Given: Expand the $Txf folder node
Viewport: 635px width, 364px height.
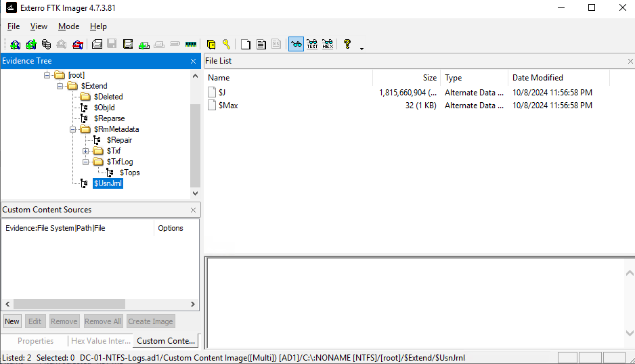Looking at the screenshot, I should coord(86,151).
